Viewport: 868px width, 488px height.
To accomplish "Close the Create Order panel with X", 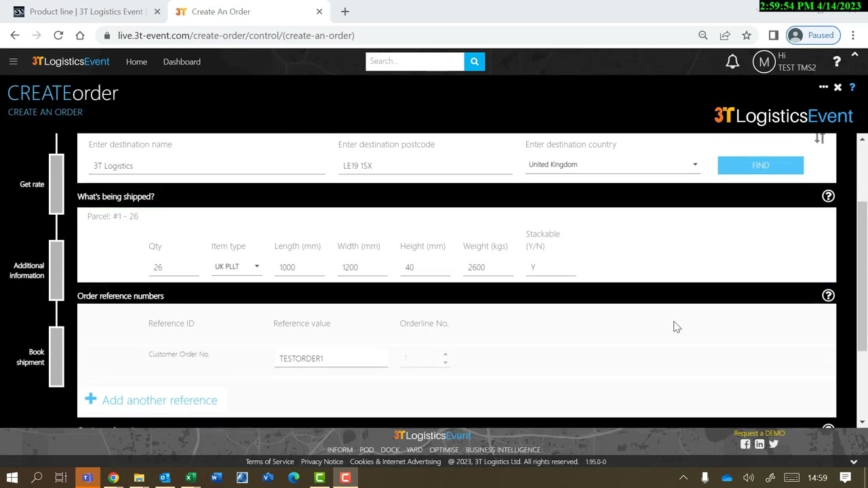I will pos(838,87).
